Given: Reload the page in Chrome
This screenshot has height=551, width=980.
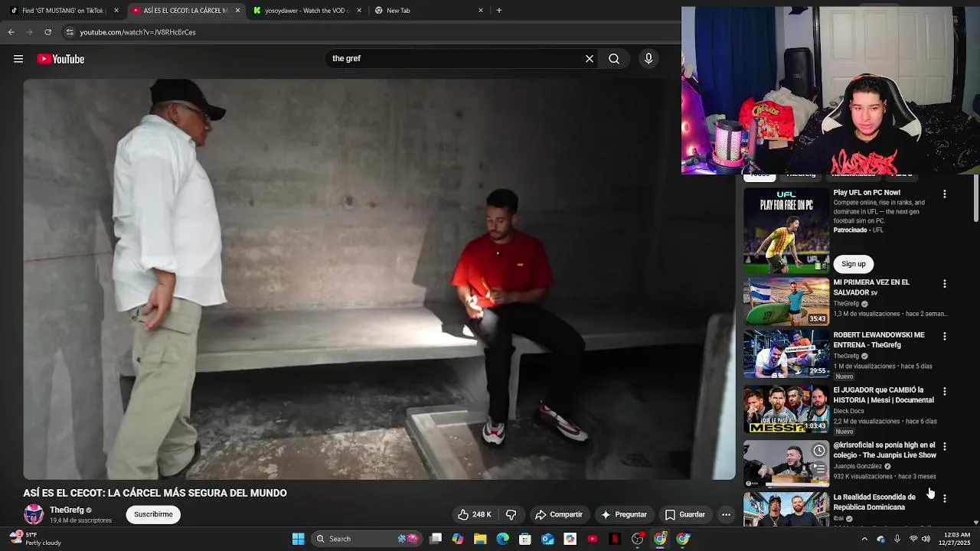Looking at the screenshot, I should 47,32.
